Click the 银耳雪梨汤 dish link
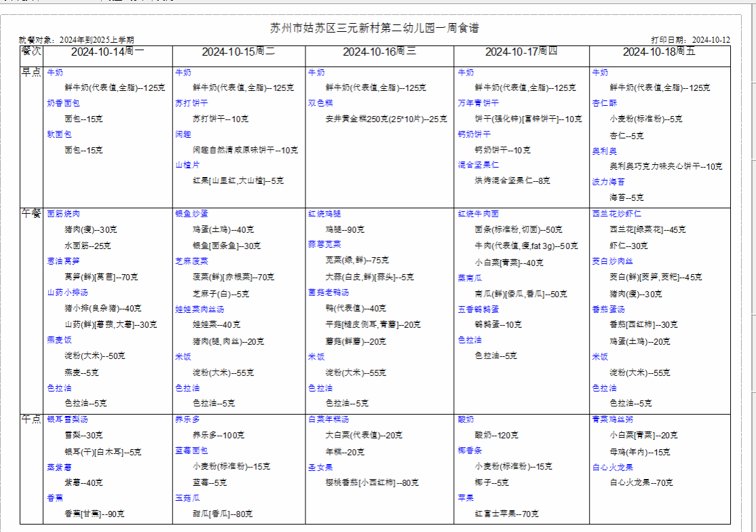The height and width of the screenshot is (532, 756). [x=67, y=419]
